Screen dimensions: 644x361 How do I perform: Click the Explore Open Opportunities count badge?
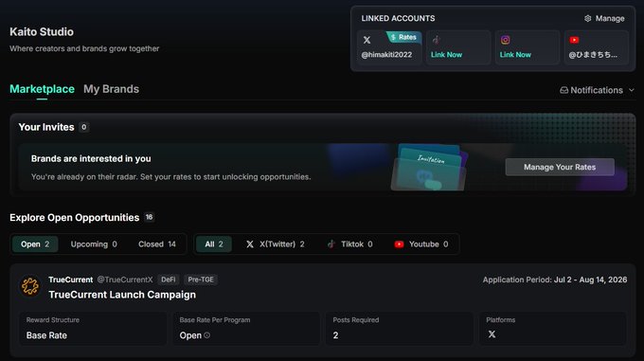click(x=149, y=217)
